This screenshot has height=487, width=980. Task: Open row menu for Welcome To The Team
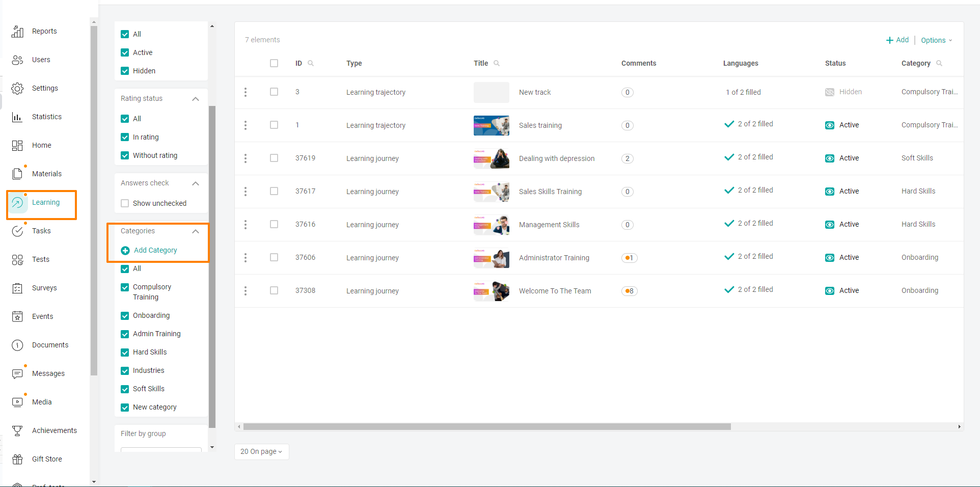tap(246, 291)
